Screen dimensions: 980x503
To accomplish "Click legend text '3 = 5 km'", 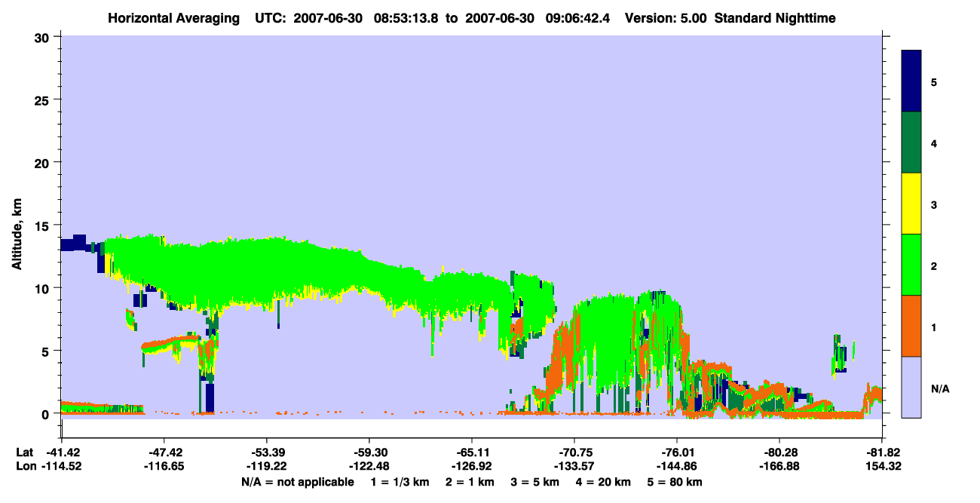I will pyautogui.click(x=536, y=482).
